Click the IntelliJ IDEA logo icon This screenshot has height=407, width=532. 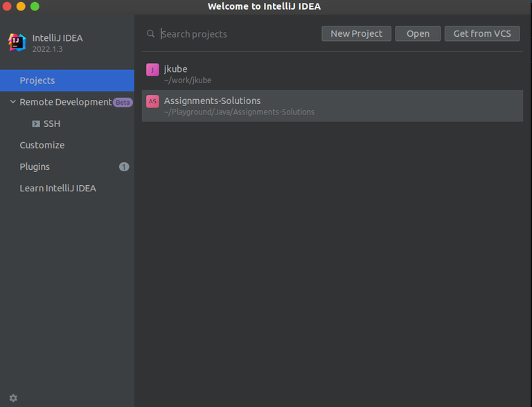pyautogui.click(x=17, y=42)
